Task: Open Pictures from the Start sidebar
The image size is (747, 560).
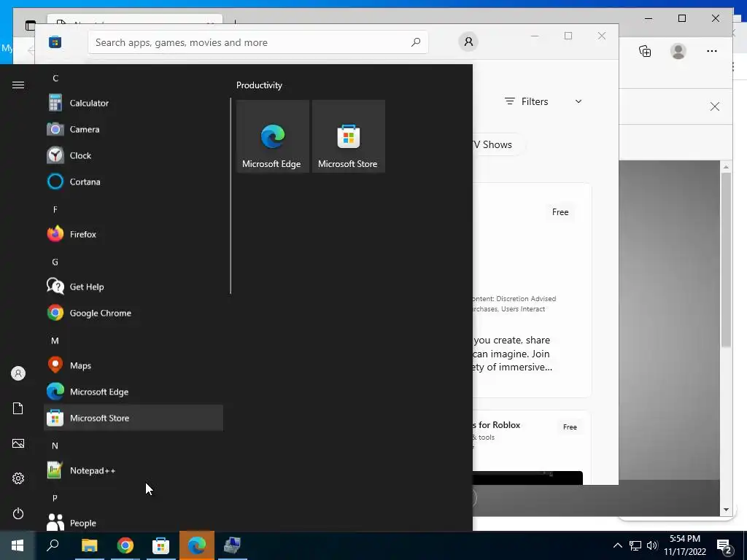Action: point(18,443)
